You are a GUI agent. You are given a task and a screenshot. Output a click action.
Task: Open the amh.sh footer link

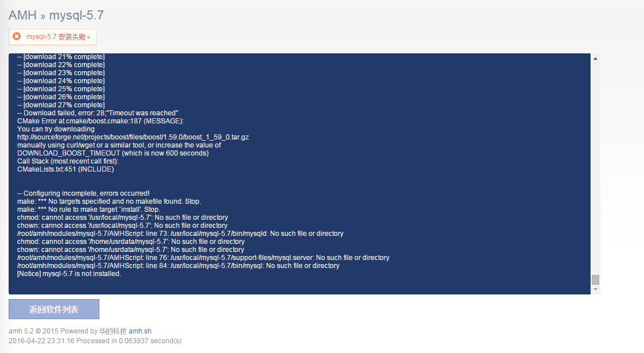[140, 331]
